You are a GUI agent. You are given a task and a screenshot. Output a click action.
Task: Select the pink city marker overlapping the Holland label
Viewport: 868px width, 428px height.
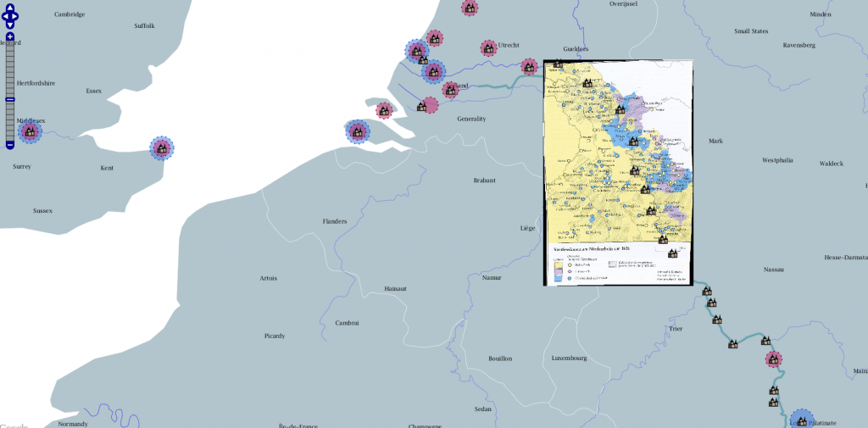tap(451, 90)
